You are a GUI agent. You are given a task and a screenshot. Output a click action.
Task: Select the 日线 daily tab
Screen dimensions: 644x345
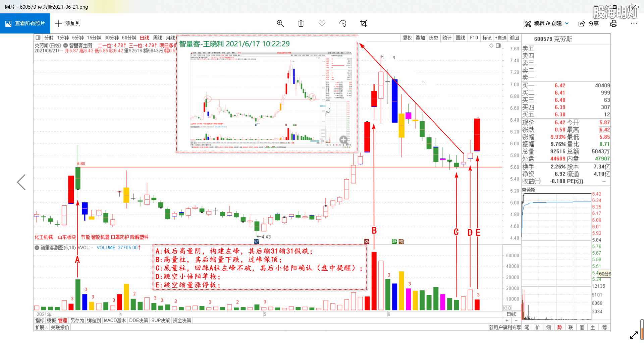tap(144, 38)
